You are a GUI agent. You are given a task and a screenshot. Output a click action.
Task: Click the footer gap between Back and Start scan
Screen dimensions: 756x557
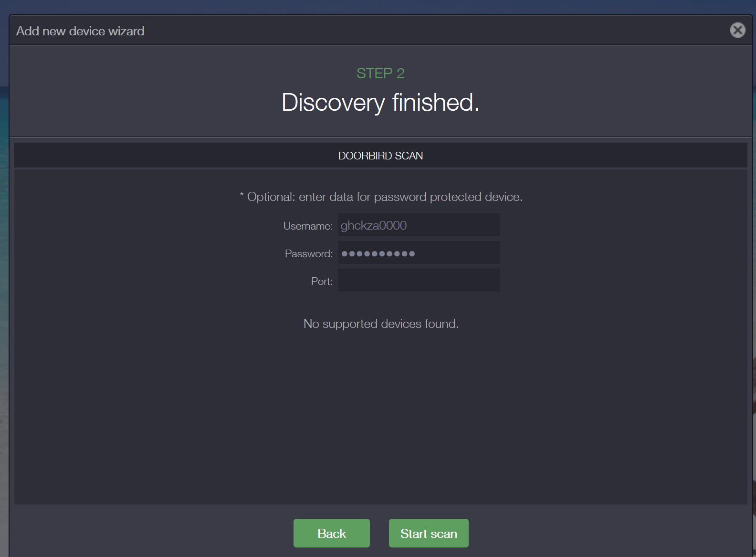point(379,533)
